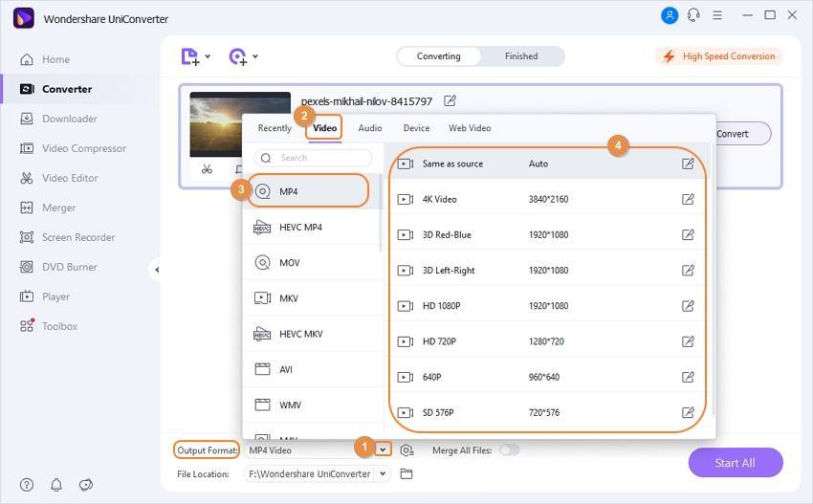
Task: Click the edit icon for 4K Video preset
Action: [688, 199]
